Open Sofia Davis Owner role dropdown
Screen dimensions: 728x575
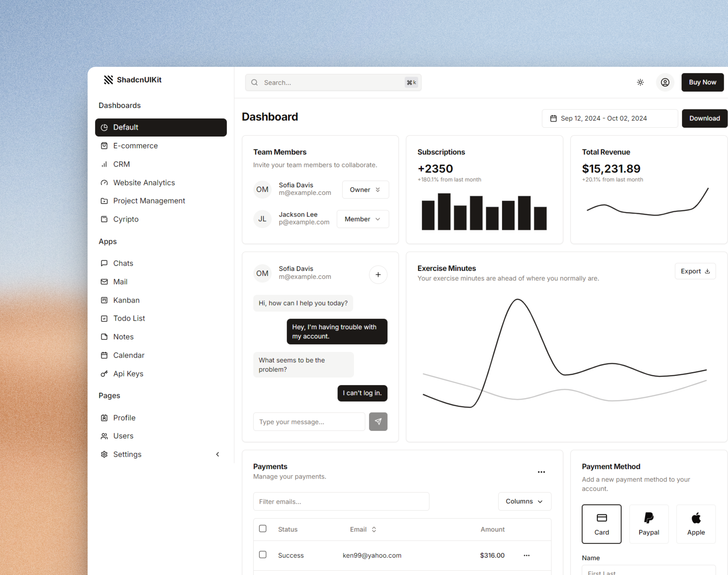click(366, 190)
